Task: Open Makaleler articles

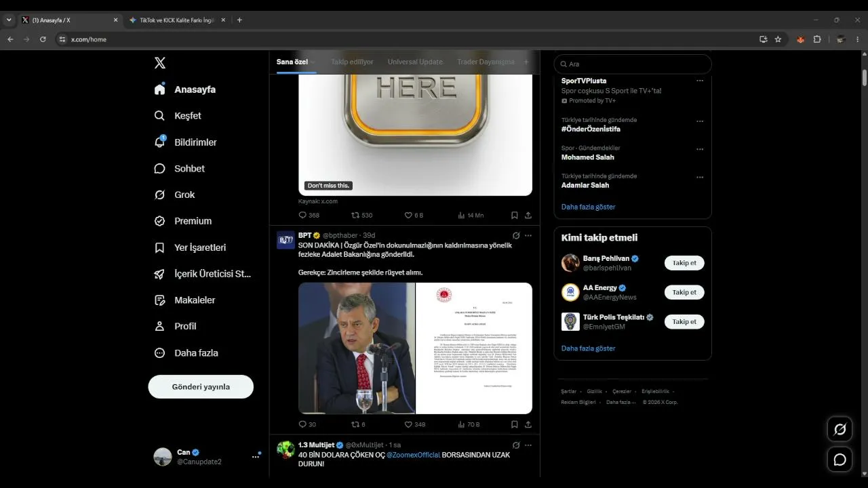Action: tap(185, 300)
